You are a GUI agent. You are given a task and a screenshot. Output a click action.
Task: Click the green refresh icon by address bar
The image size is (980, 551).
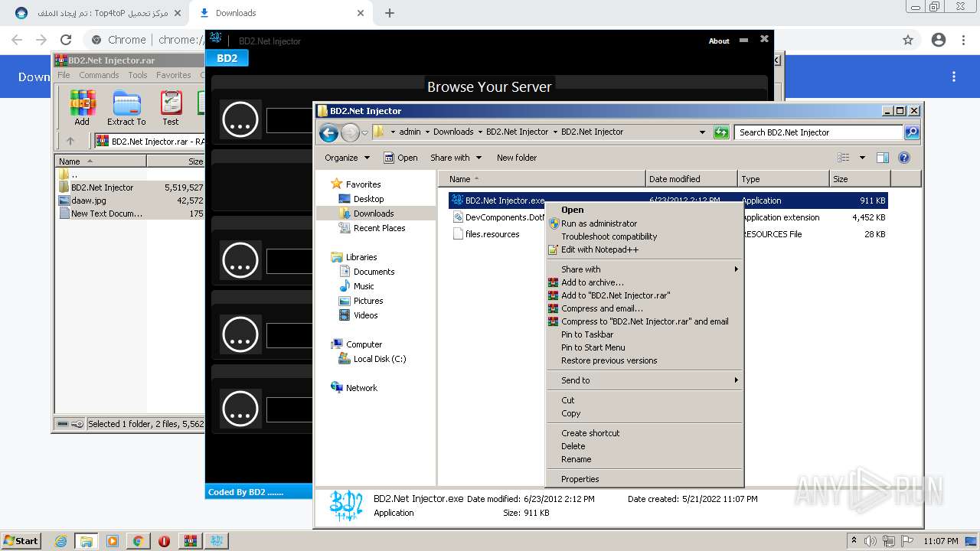[x=720, y=132]
